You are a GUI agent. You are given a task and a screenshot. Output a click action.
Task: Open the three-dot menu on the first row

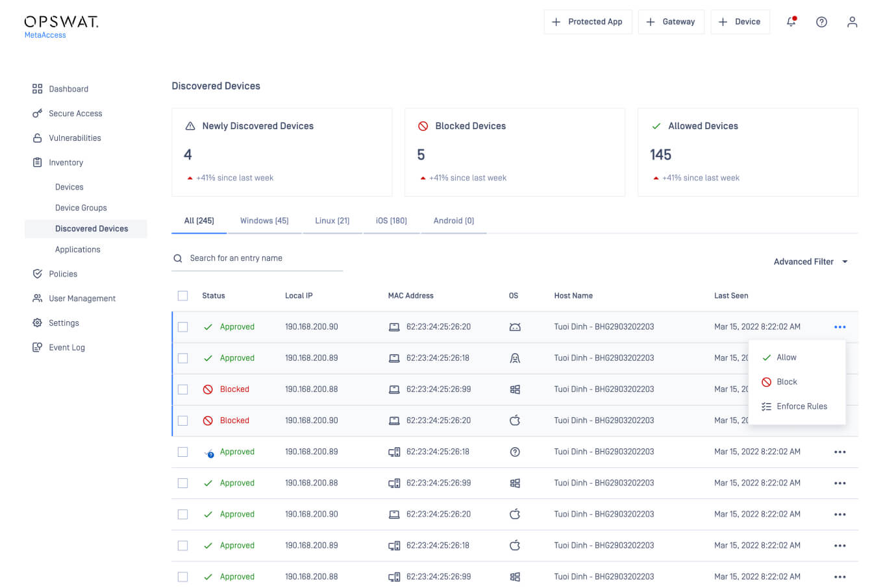(839, 327)
